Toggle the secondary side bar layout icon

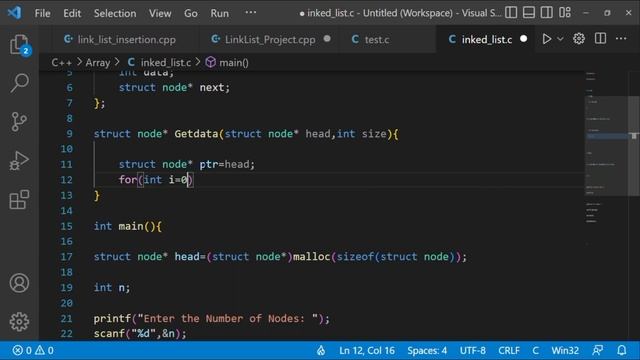point(547,13)
